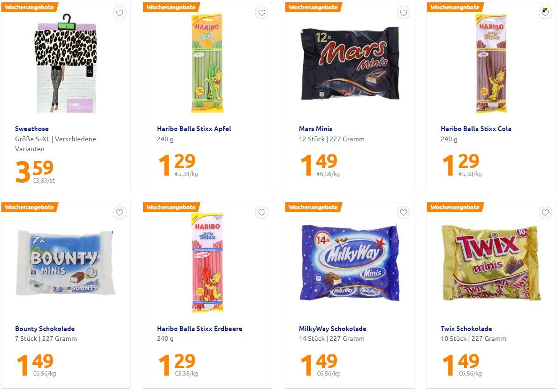Screen dimensions: 558x392
Task: Click the Twix minis product image
Action: coord(491,263)
